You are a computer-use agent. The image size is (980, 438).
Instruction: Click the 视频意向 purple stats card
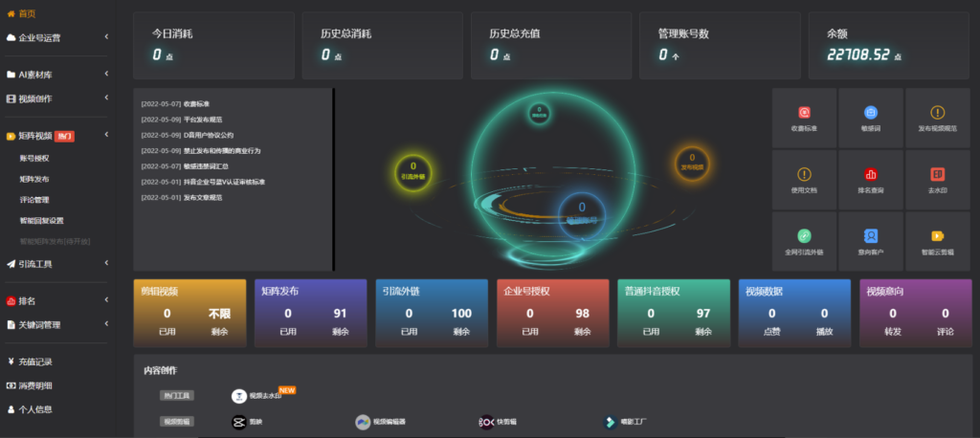pos(916,313)
